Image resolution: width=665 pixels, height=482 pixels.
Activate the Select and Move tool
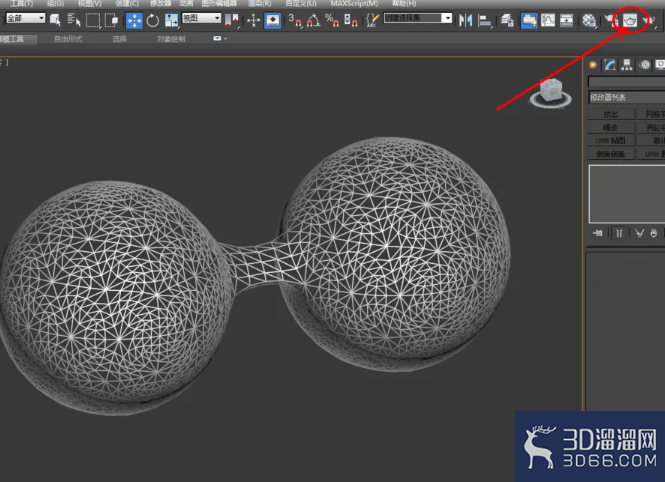[x=134, y=20]
